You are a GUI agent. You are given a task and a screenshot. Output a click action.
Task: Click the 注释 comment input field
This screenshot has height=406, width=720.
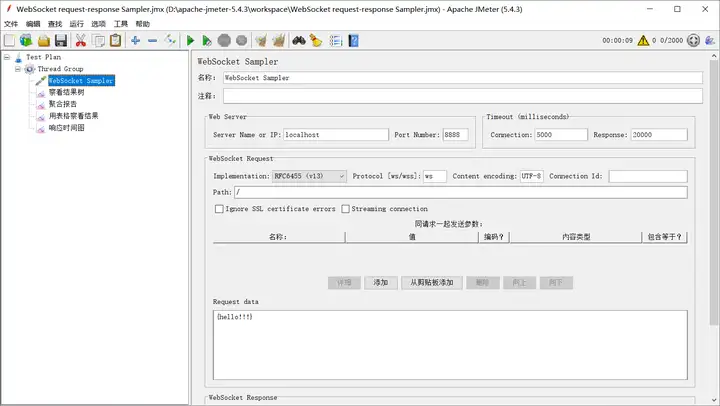point(463,96)
